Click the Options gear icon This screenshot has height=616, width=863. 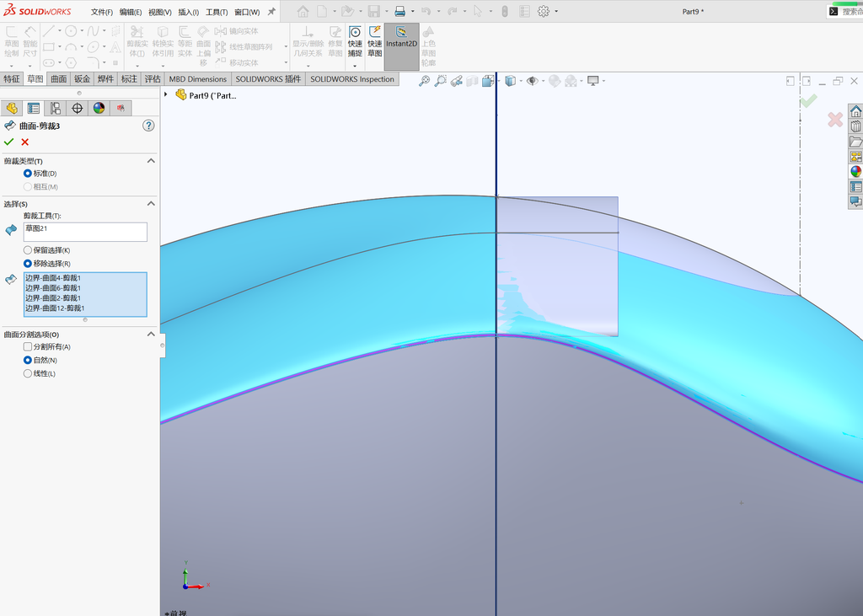[x=544, y=11]
